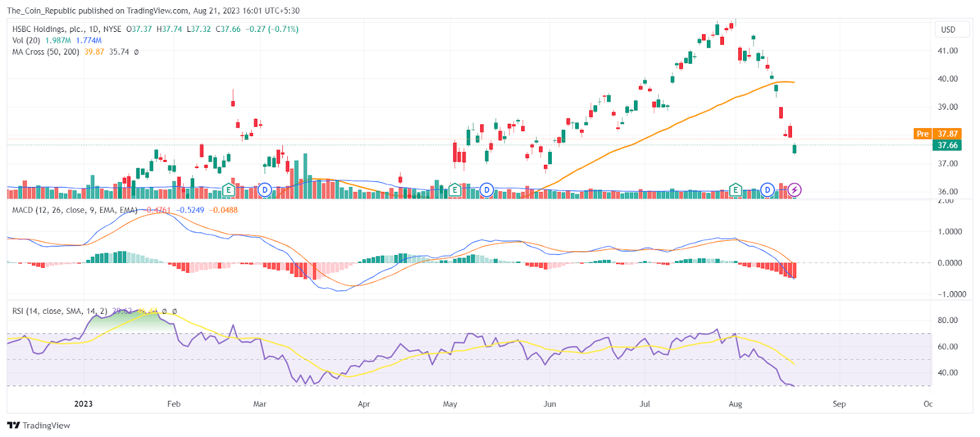
Task: Open the March dividend D marker
Action: click(265, 190)
